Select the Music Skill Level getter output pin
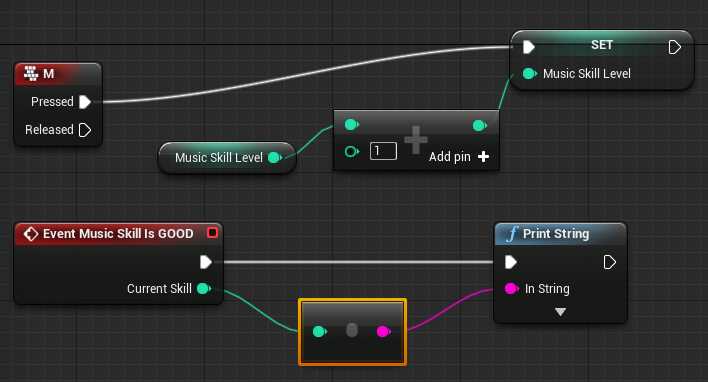The width and height of the screenshot is (708, 382). (x=275, y=158)
